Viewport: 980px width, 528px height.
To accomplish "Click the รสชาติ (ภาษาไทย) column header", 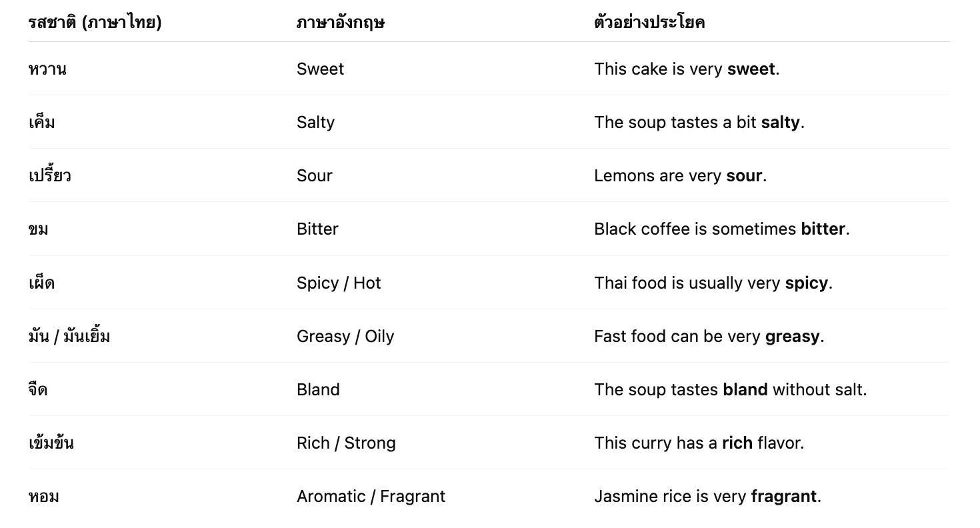I will coord(95,23).
